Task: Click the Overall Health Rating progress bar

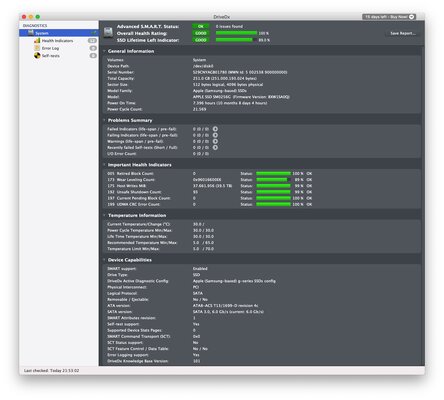Action: coord(236,33)
